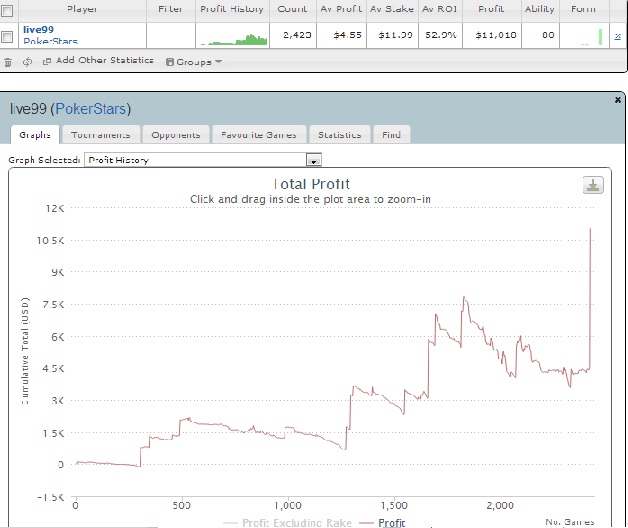Toggle the Profit legend line swatch
The width and height of the screenshot is (628, 528).
click(366, 523)
